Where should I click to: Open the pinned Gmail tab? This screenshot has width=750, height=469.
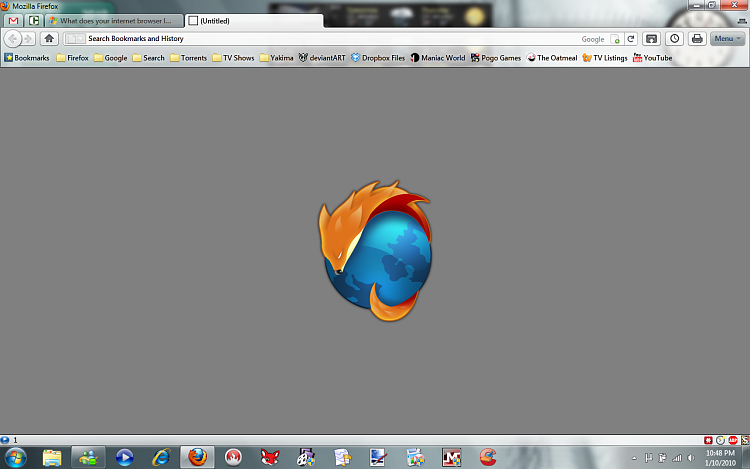[x=13, y=21]
